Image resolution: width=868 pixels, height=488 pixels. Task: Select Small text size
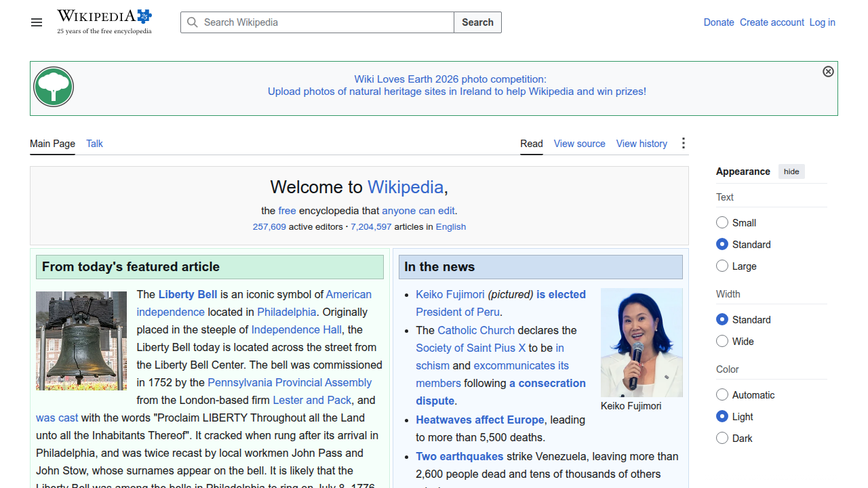click(722, 222)
